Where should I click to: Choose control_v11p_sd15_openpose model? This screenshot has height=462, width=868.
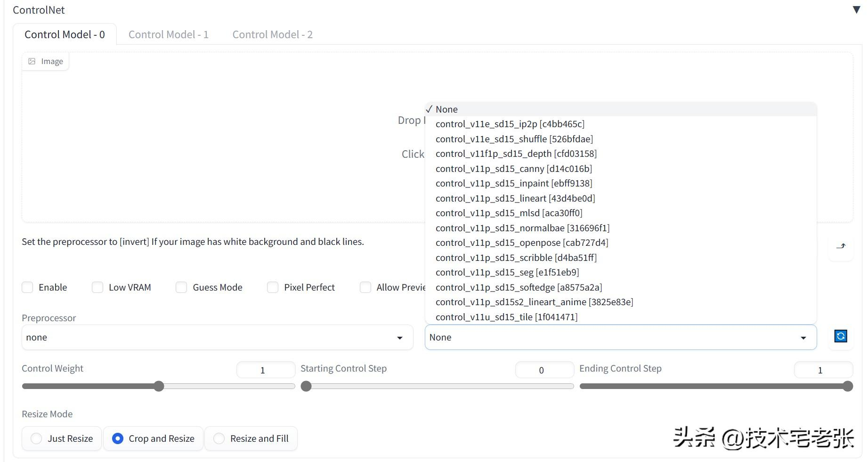(620, 243)
